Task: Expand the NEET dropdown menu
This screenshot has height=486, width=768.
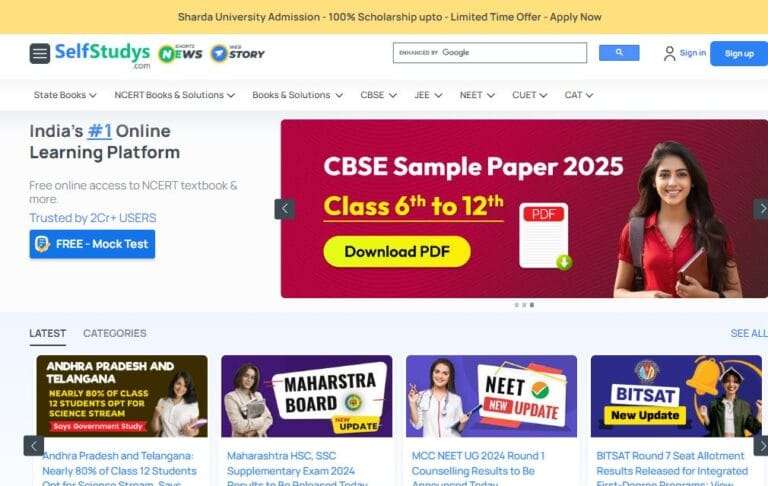Action: tap(477, 95)
